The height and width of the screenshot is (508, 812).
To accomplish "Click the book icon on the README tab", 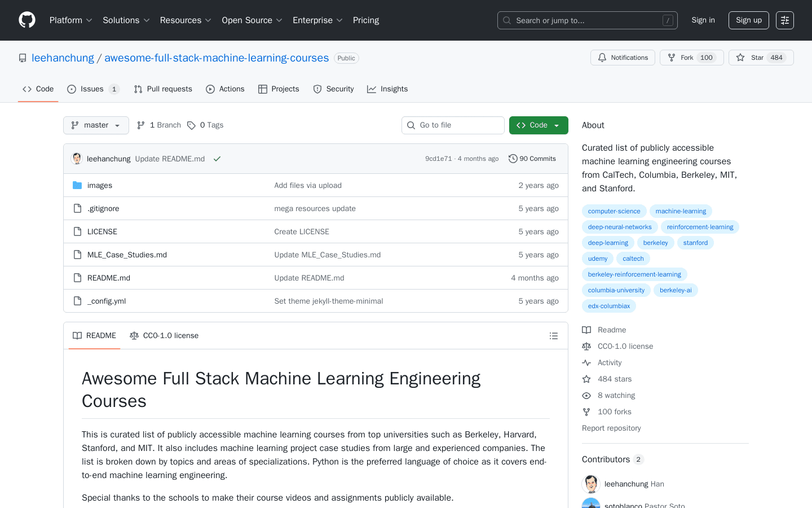I will 77,335.
